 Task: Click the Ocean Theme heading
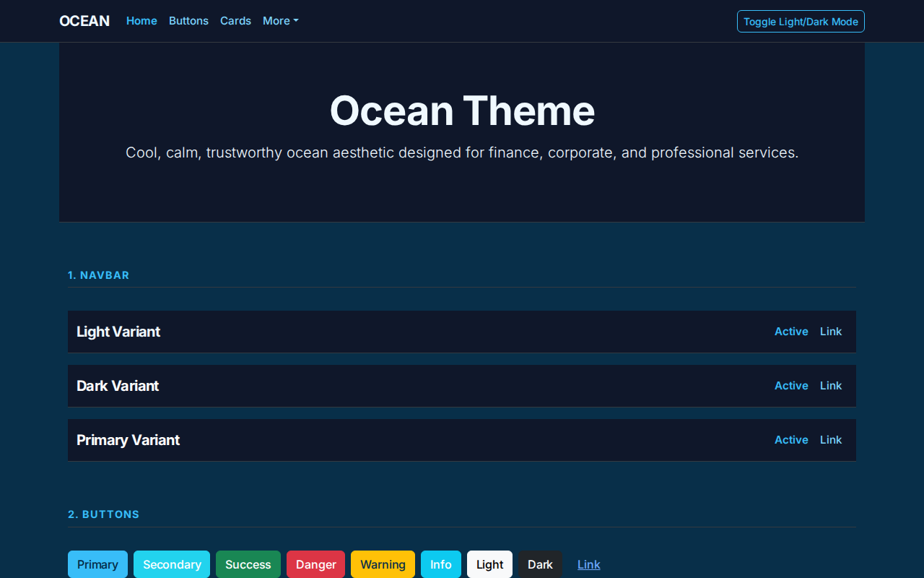click(x=462, y=111)
